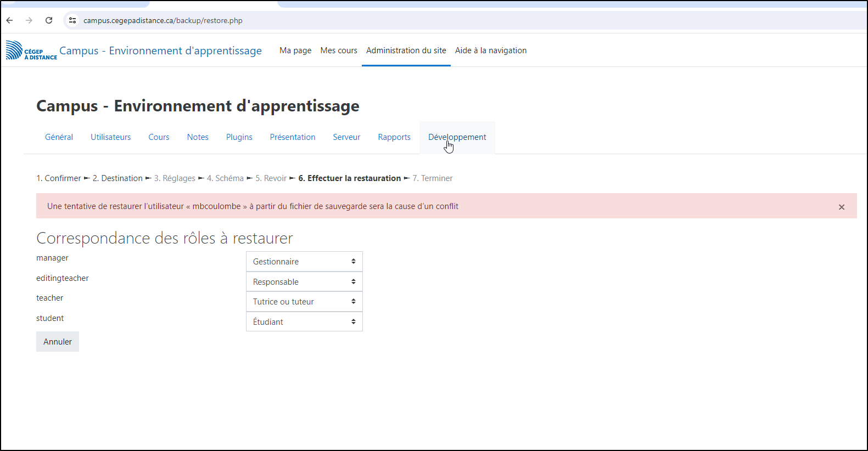Open the Ma page menu item
The width and height of the screenshot is (868, 451).
coord(295,50)
